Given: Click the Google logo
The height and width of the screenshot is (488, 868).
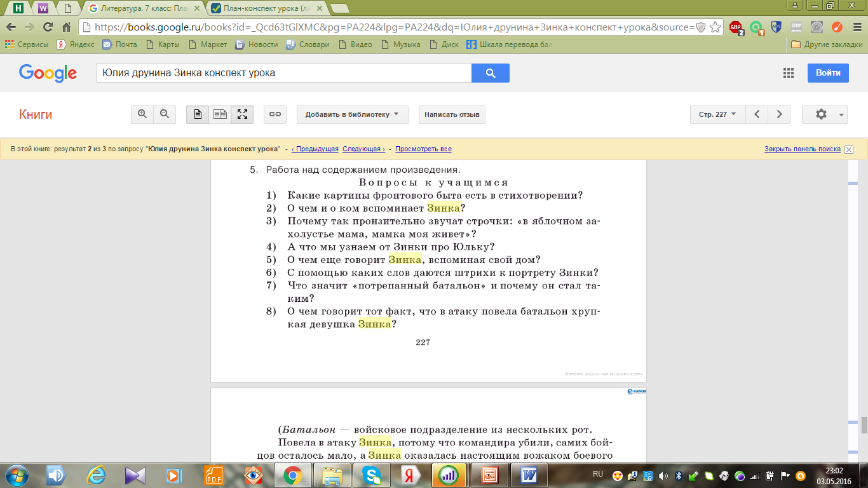Looking at the screenshot, I should pos(48,73).
